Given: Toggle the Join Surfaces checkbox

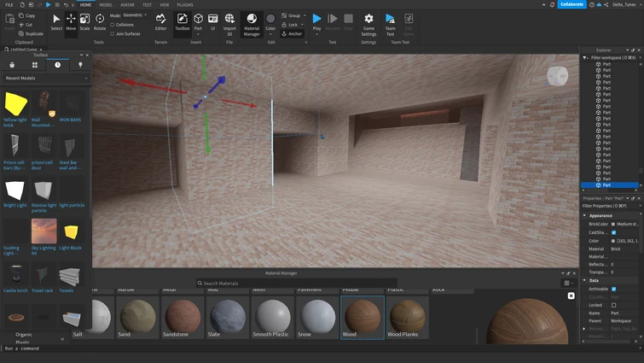Looking at the screenshot, I should 113,34.
